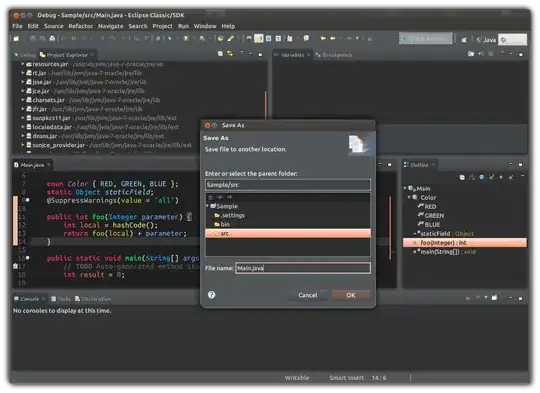Click the task marker on line 17
Viewport: 540px width, 393px height.
(15, 266)
